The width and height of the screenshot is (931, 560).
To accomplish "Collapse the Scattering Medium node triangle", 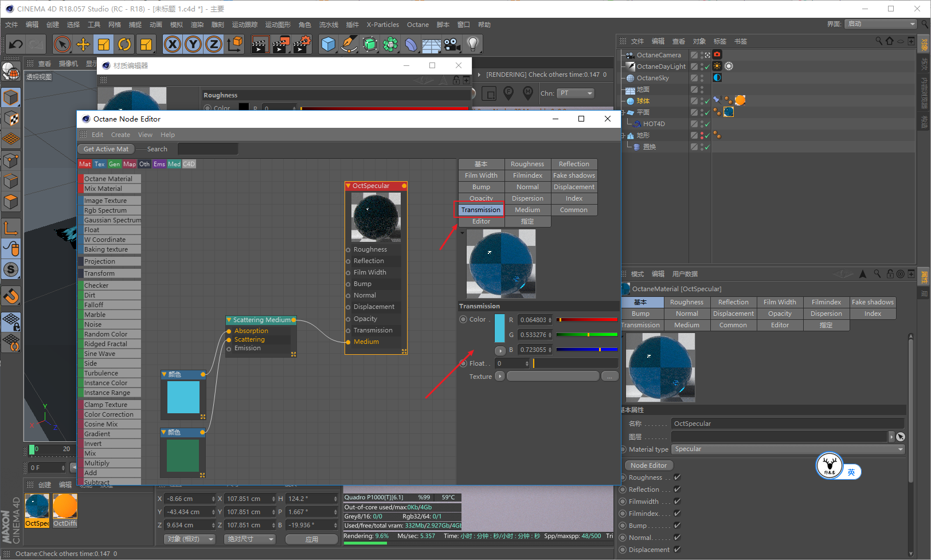I will (229, 320).
